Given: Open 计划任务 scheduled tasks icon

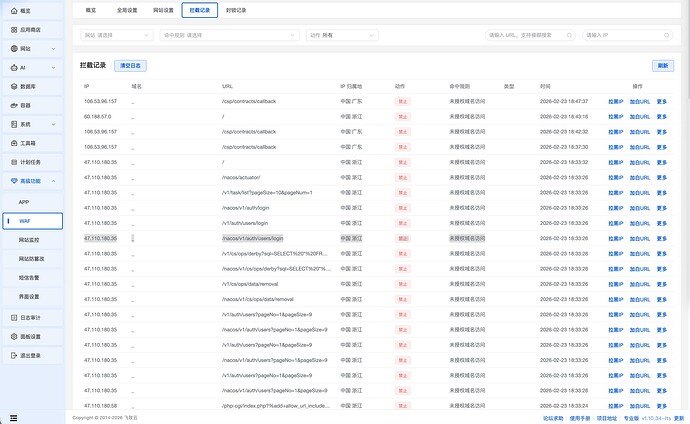Looking at the screenshot, I should pyautogui.click(x=12, y=162).
